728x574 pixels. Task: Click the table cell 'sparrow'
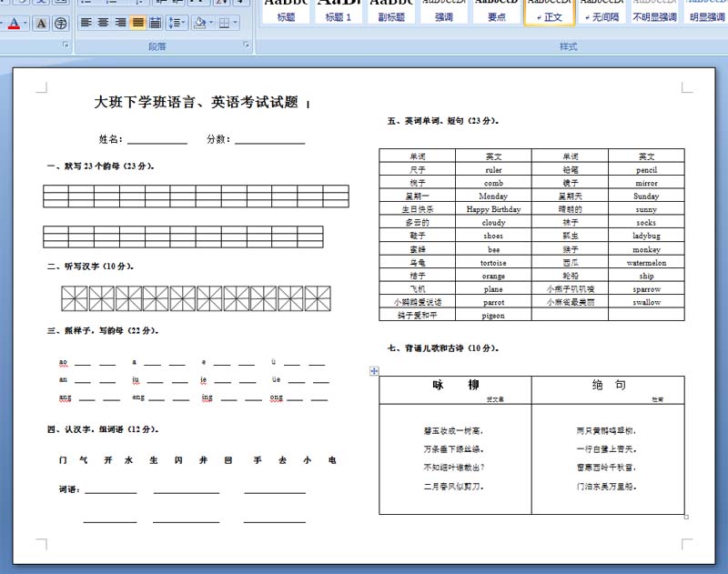[x=646, y=289]
